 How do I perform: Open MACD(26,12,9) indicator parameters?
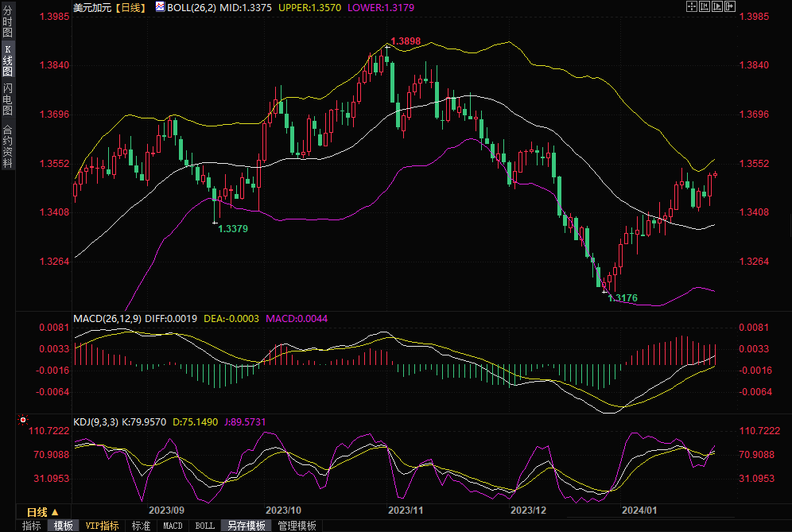(x=107, y=318)
